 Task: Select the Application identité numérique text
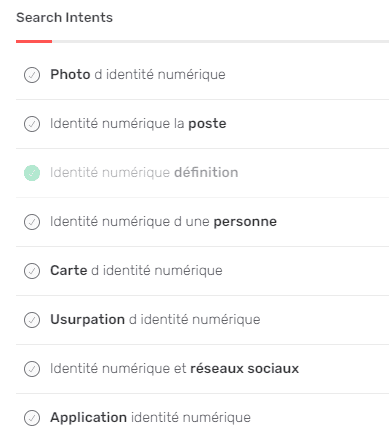tap(150, 418)
